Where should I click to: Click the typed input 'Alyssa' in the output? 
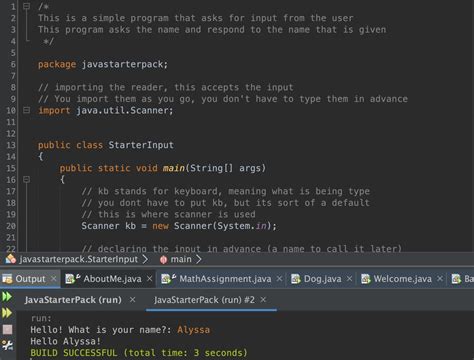(x=193, y=330)
